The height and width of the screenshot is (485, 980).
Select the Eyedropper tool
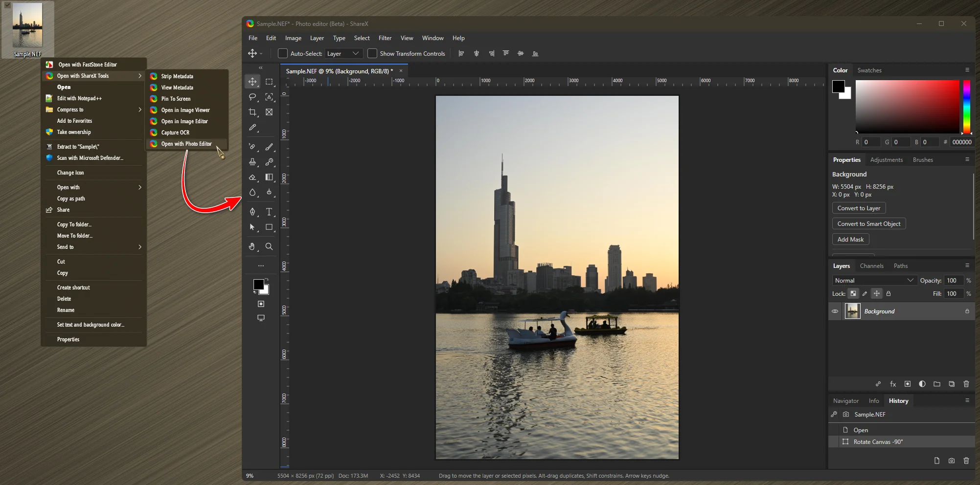252,127
